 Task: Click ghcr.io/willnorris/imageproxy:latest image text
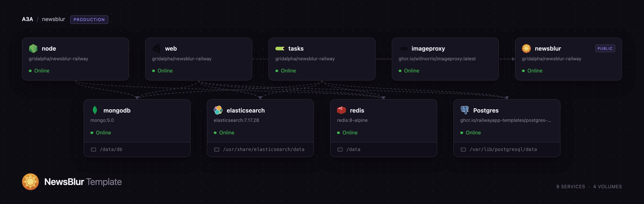pyautogui.click(x=437, y=59)
